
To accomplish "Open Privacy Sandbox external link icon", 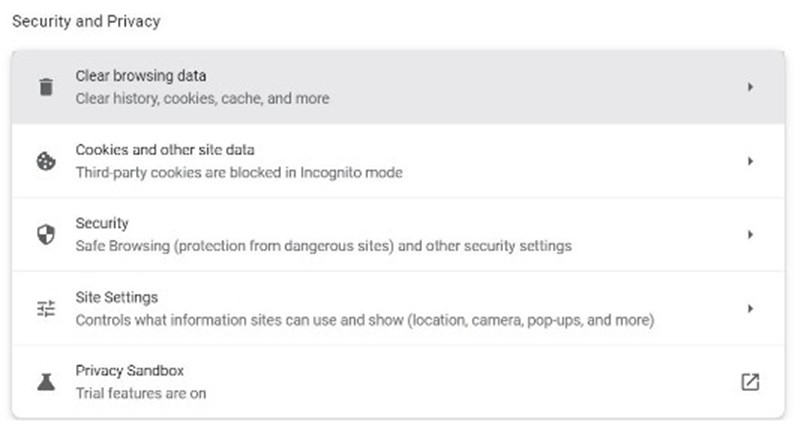I will [x=750, y=382].
